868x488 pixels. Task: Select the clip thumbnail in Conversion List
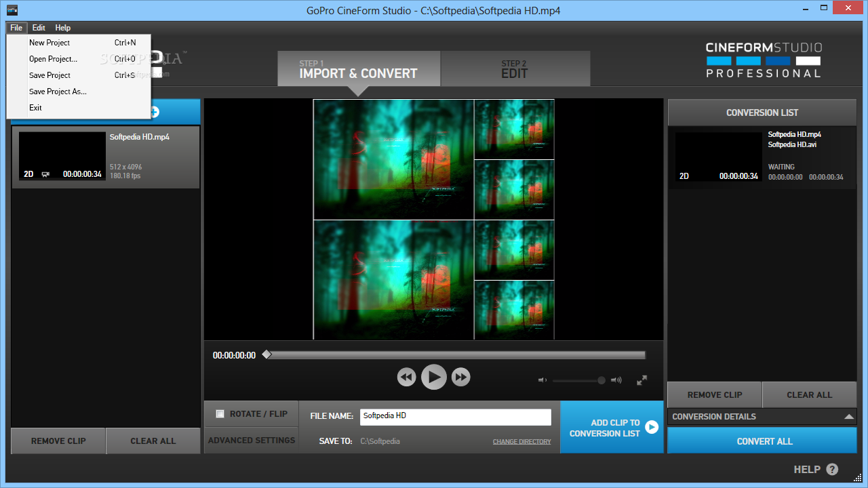[x=719, y=156]
